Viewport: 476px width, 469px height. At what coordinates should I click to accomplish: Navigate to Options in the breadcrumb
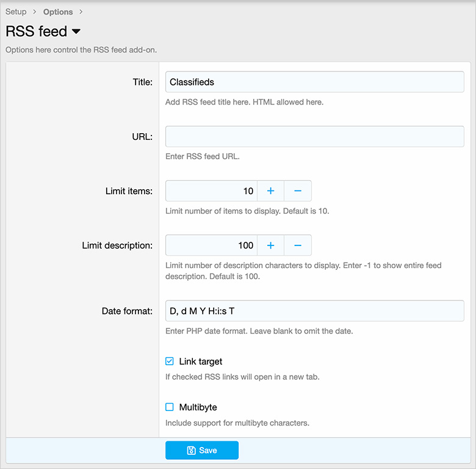pos(58,12)
